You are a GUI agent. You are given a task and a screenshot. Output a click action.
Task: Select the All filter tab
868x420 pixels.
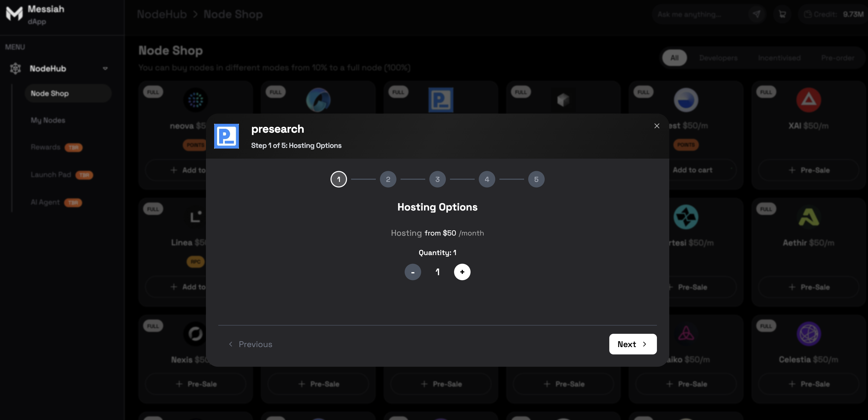pos(674,58)
